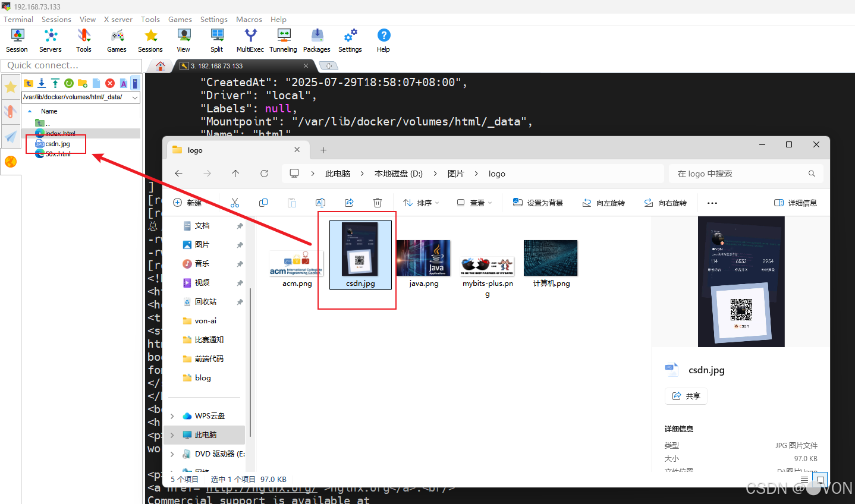The image size is (855, 504).
Task: Click the Explorer Back arrow
Action: (178, 174)
